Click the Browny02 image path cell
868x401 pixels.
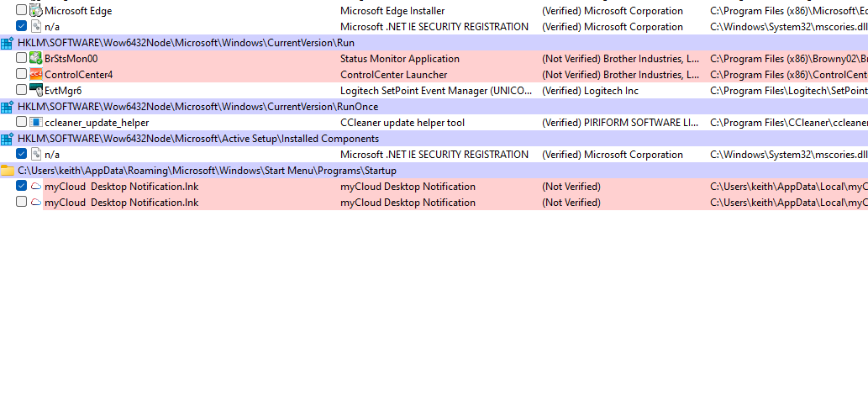789,59
